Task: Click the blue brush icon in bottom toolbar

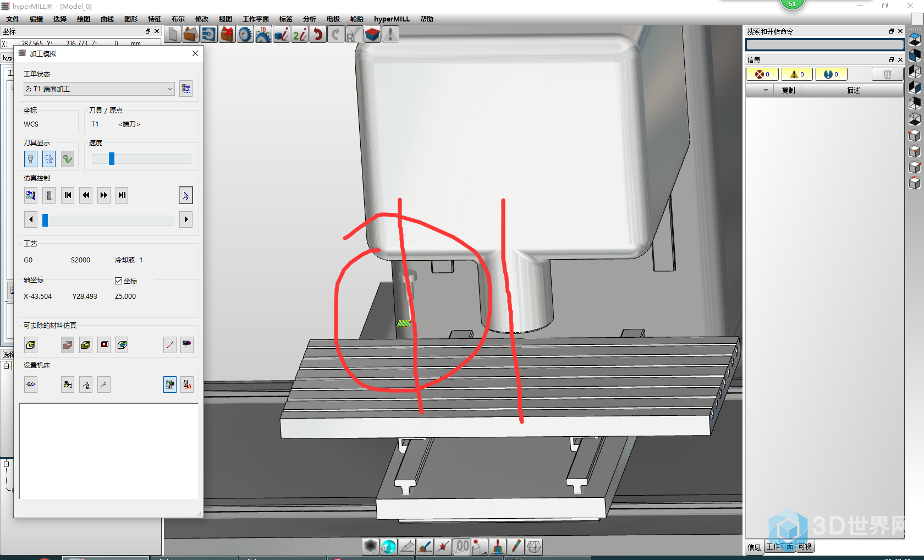Action: [x=425, y=546]
